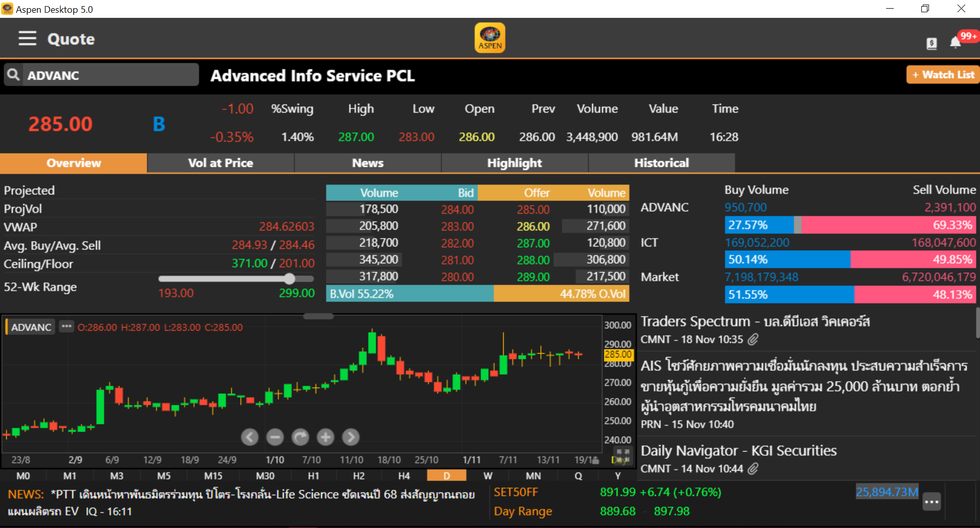Open attachment of Daily Navigator news
The height and width of the screenshot is (528, 980).
pos(753,468)
